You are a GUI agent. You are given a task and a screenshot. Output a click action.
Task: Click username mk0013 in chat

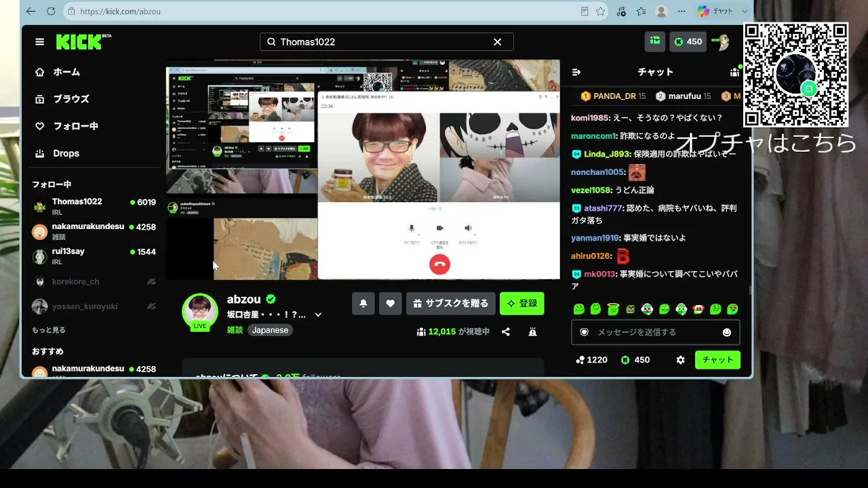(599, 274)
